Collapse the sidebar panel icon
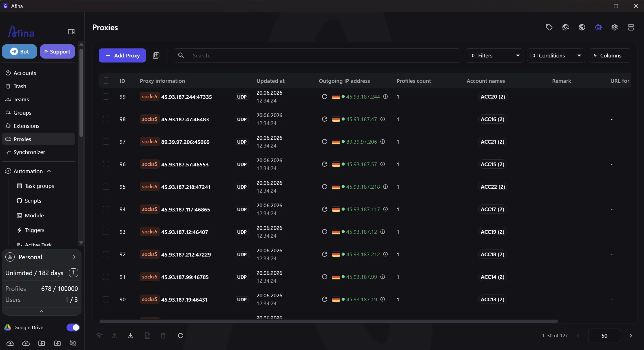The image size is (644, 350). (x=71, y=32)
